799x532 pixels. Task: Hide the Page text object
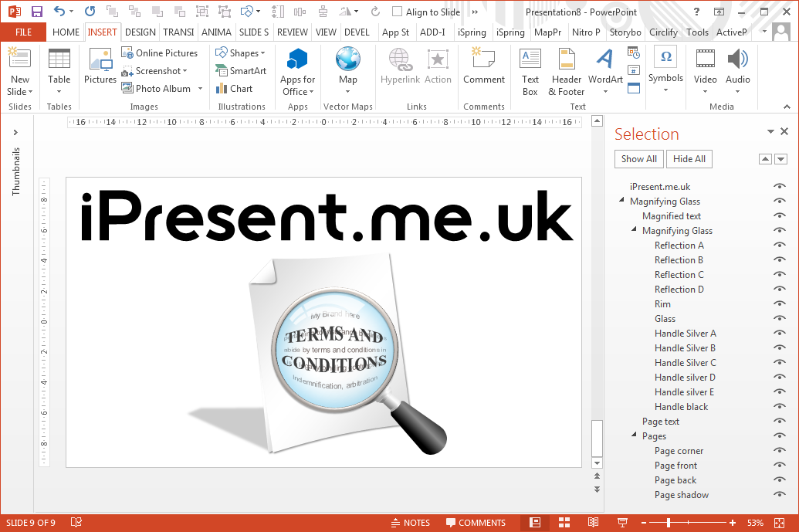(779, 422)
